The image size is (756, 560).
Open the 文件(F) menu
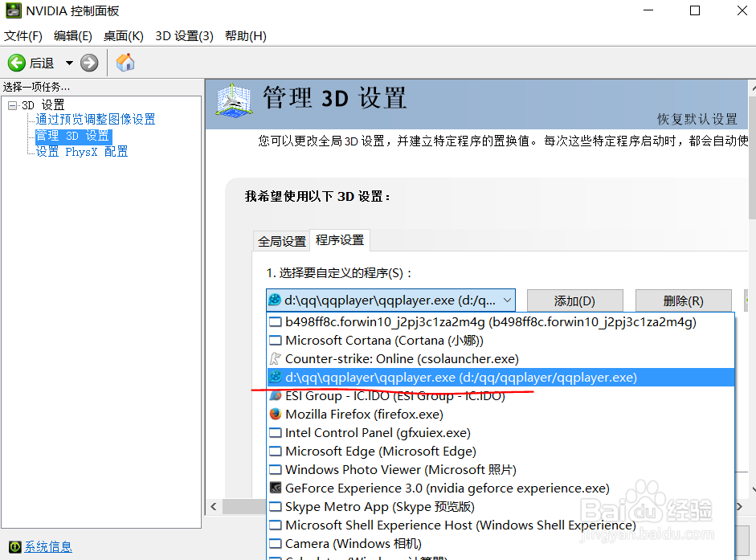(23, 36)
